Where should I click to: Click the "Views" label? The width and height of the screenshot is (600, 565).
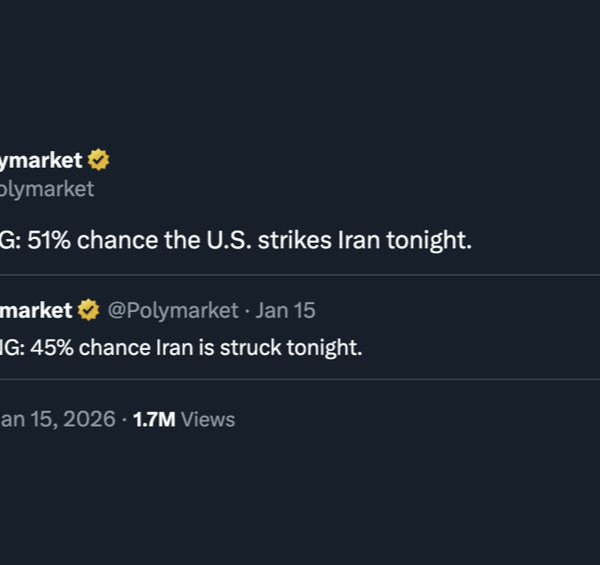pos(208,419)
